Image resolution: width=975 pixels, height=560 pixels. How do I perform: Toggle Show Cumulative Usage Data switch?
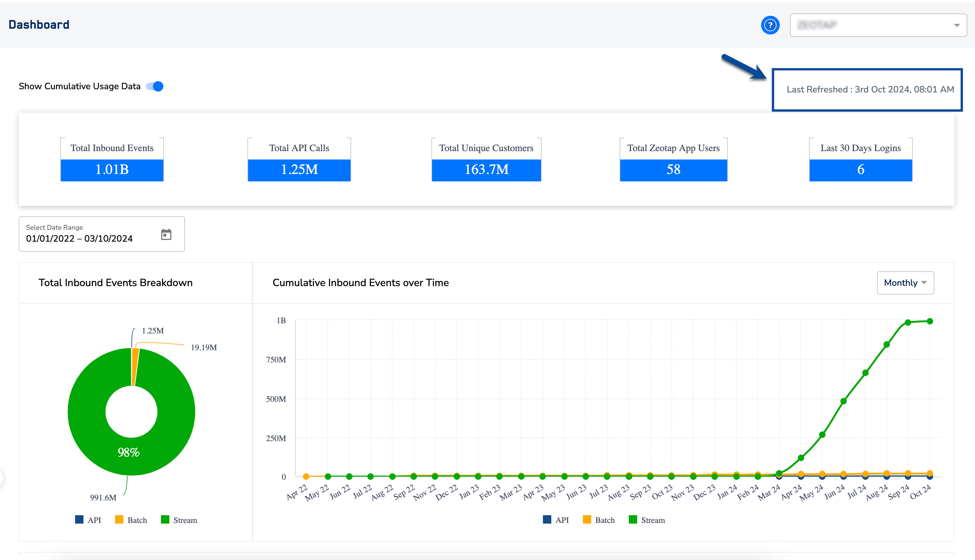[x=155, y=86]
